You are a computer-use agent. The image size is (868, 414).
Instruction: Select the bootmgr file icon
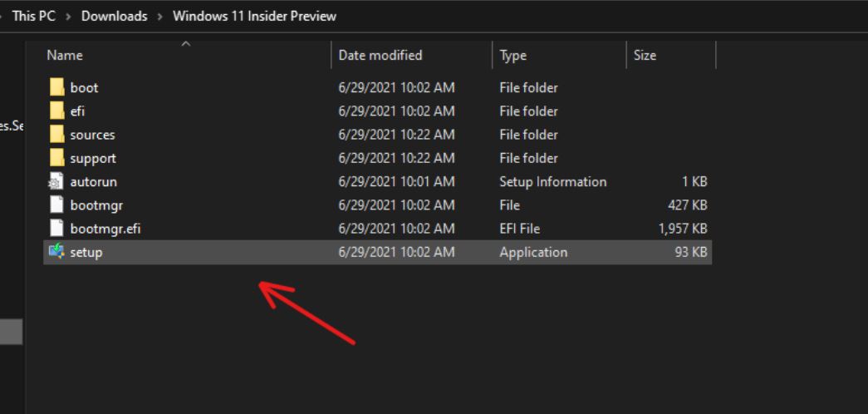pyautogui.click(x=56, y=205)
